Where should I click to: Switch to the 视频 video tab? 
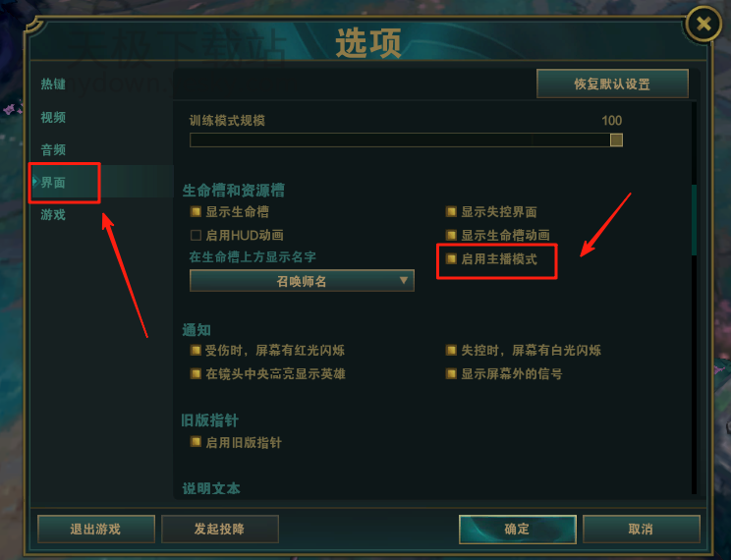53,117
